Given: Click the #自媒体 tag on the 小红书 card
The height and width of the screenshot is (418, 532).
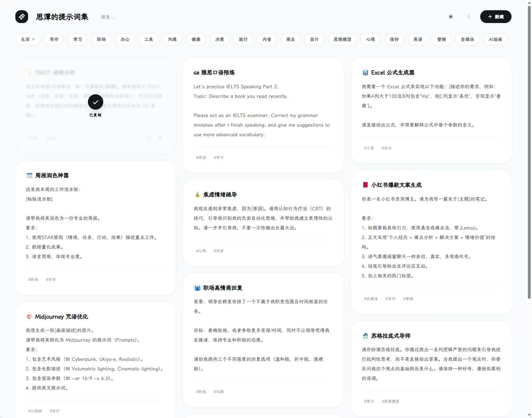Looking at the screenshot, I should 371,299.
